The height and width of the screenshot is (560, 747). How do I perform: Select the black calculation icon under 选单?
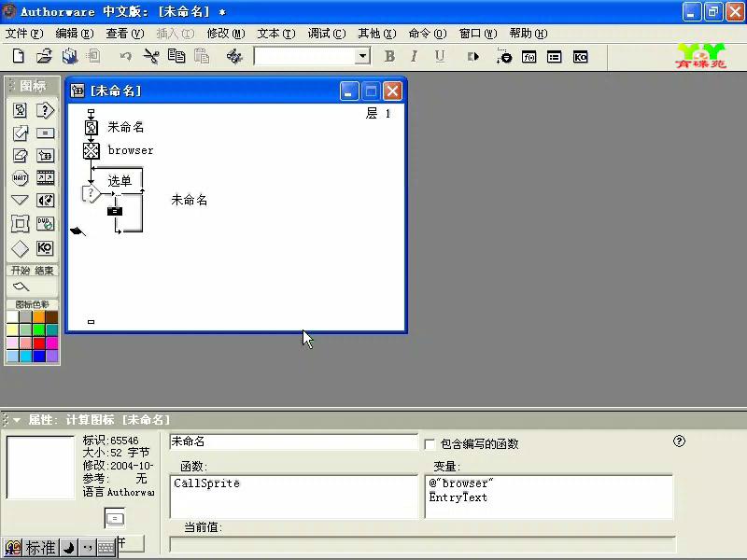(115, 211)
